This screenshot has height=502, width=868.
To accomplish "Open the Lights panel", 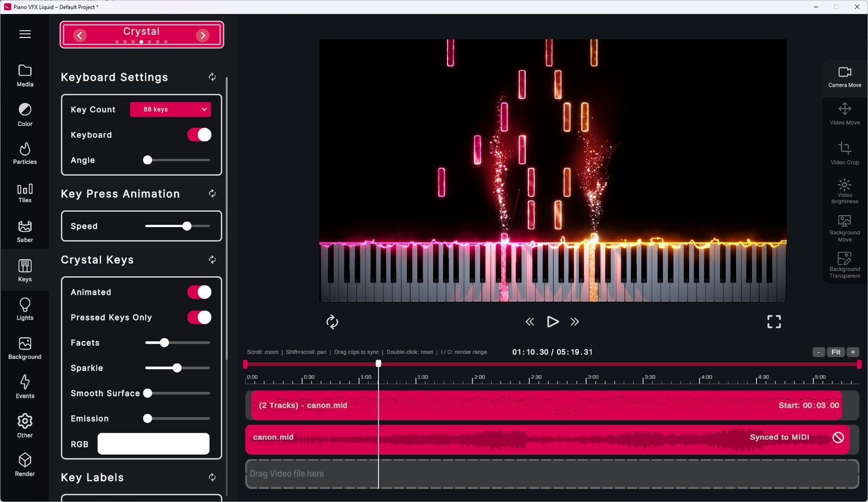I will point(25,310).
